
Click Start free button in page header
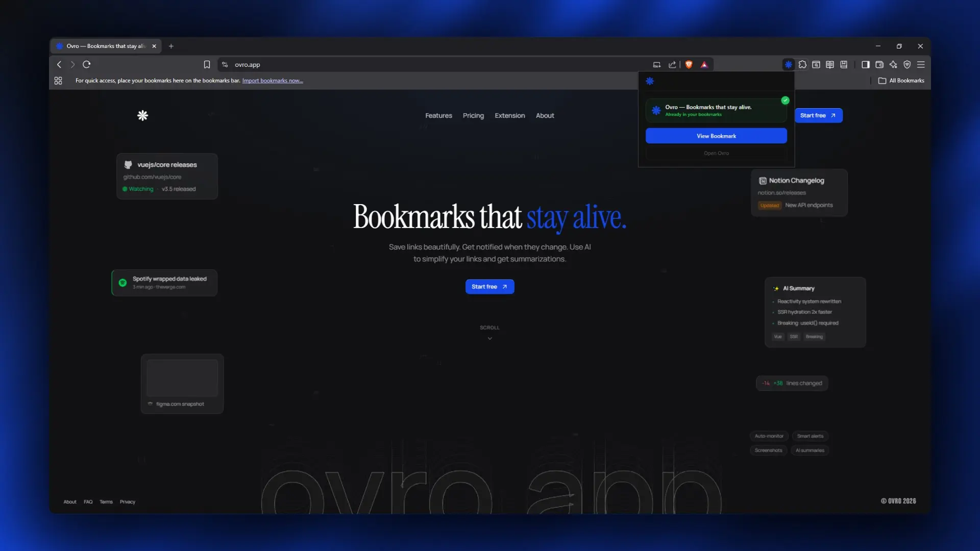tap(818, 115)
